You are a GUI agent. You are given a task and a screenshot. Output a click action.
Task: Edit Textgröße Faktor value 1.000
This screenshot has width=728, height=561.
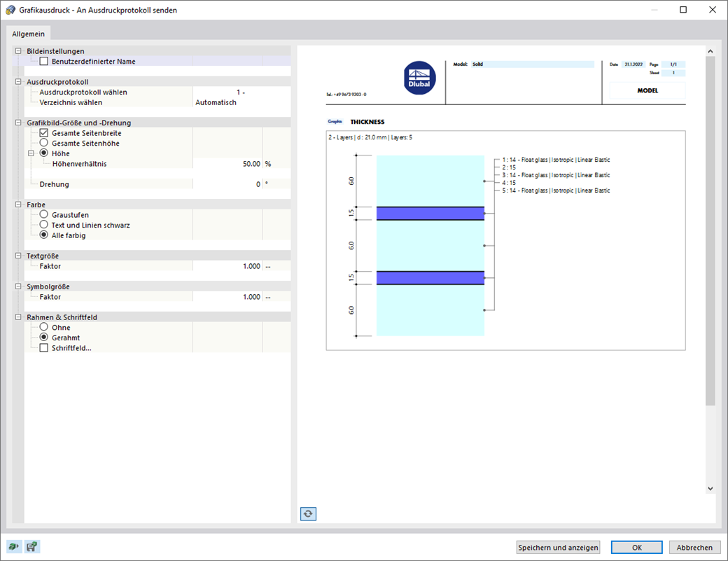pyautogui.click(x=227, y=266)
